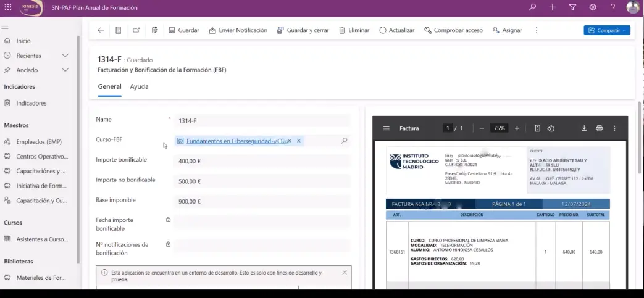Open the app launcher waffle icon
The image size is (644, 298).
8,7
